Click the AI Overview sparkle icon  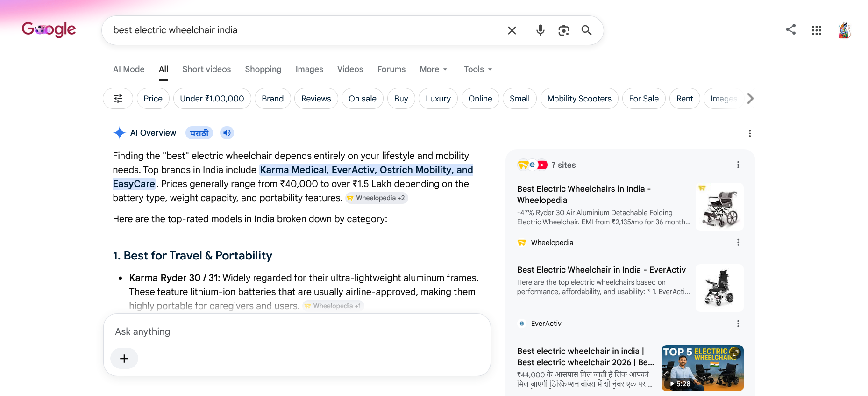click(x=120, y=133)
